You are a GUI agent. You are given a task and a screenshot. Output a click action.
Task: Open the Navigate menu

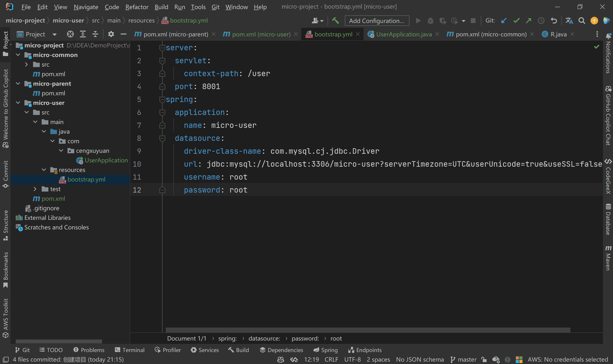tap(86, 7)
